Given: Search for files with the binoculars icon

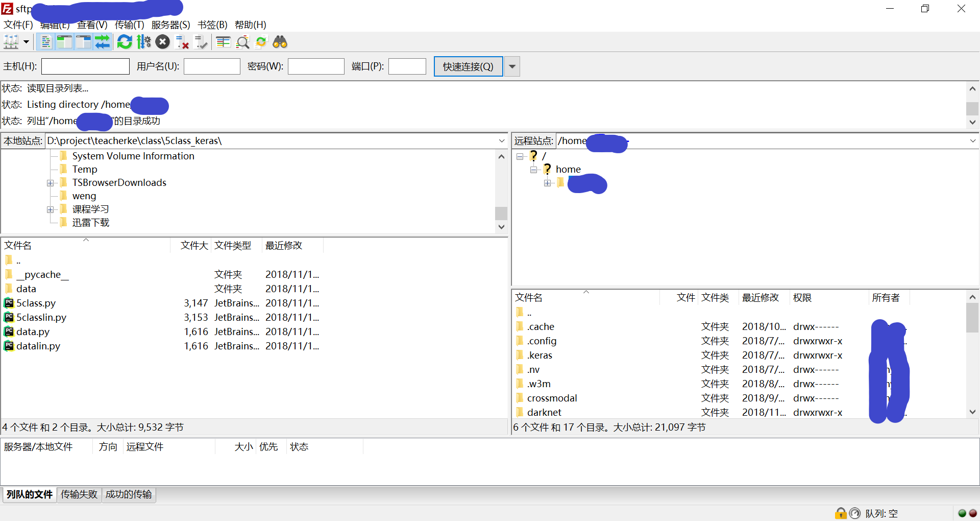Looking at the screenshot, I should tap(280, 42).
